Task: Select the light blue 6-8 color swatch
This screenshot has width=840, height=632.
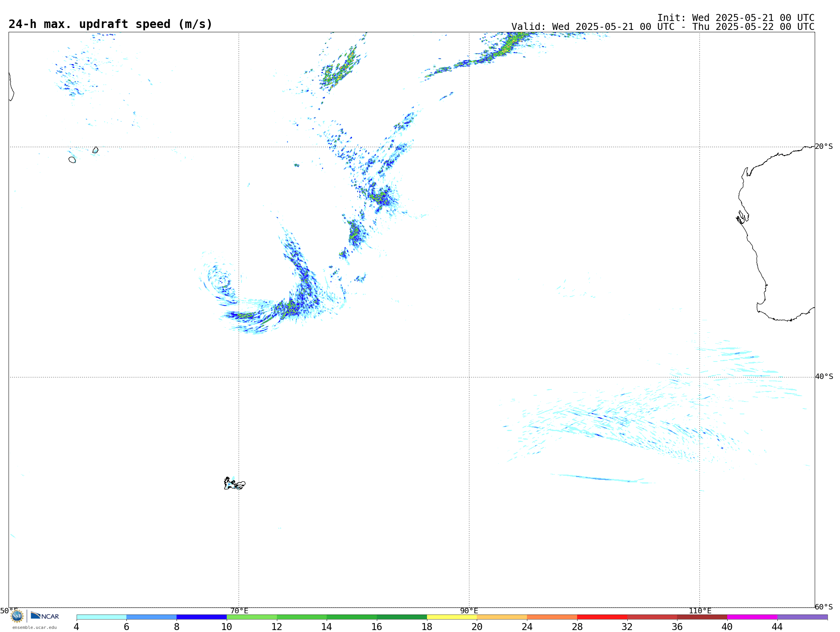Action: pos(152,617)
